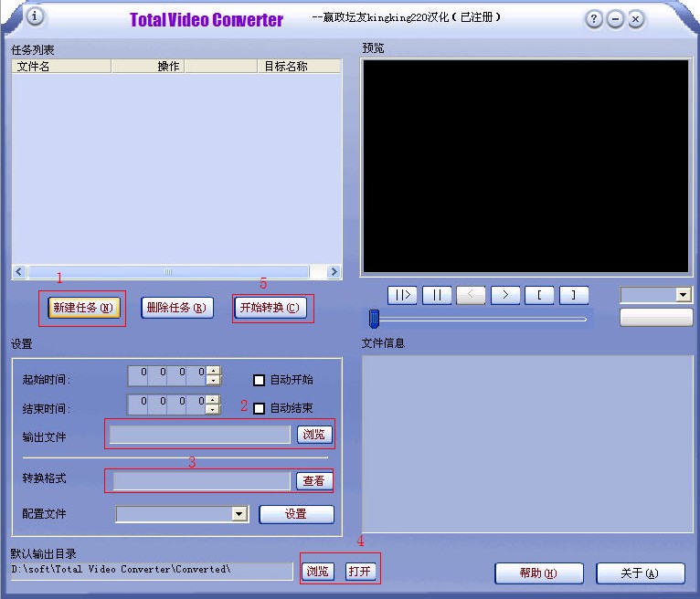
Task: Click the blank button under the preview dropdown
Action: point(656,318)
